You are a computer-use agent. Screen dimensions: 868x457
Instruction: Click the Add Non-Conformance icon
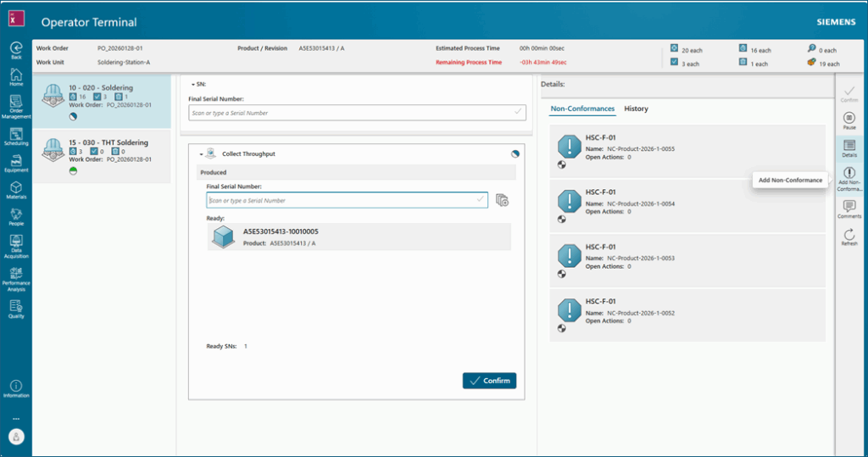tap(849, 174)
